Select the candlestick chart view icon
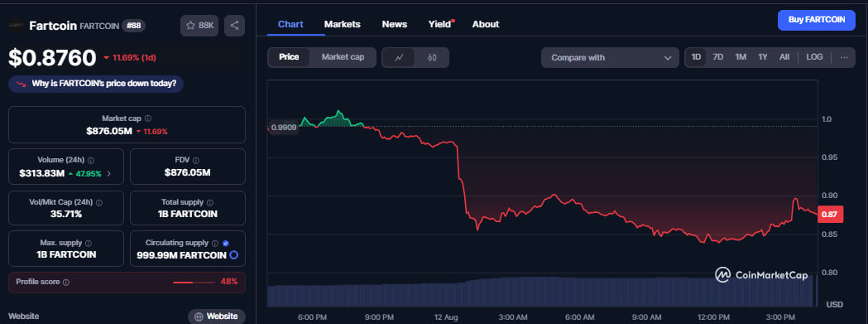The height and width of the screenshot is (324, 868). [x=432, y=57]
